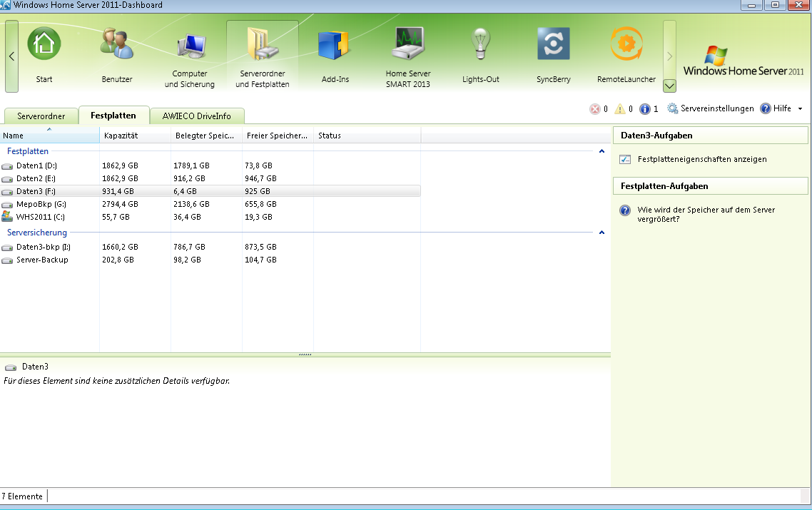Open Servereinstellungen settings link
The width and height of the screenshot is (812, 510).
point(717,108)
